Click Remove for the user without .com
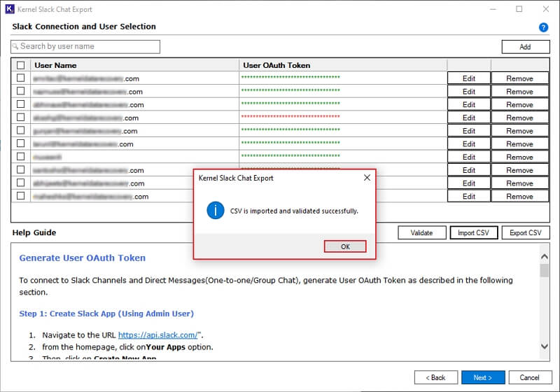 point(519,157)
